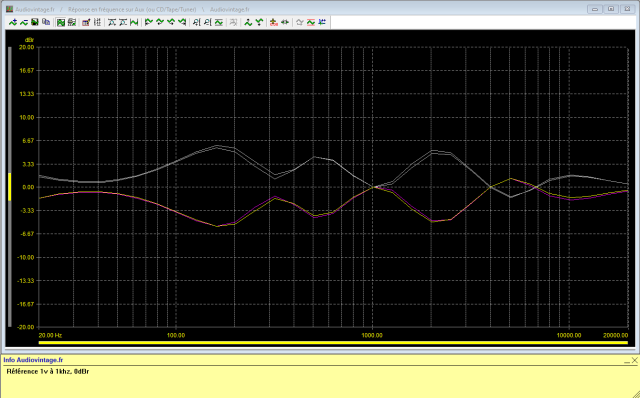
Task: Click the add-curve icon with a green plus
Action: (x=13, y=22)
